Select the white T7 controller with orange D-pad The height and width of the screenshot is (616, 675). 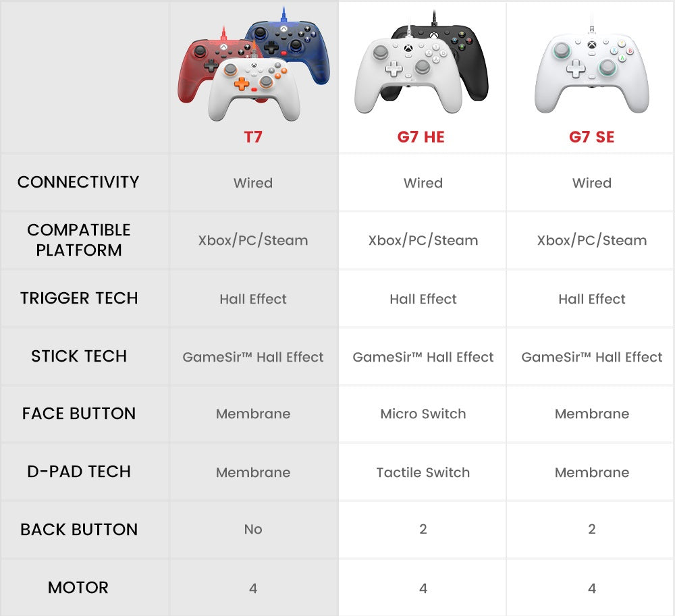tap(254, 91)
